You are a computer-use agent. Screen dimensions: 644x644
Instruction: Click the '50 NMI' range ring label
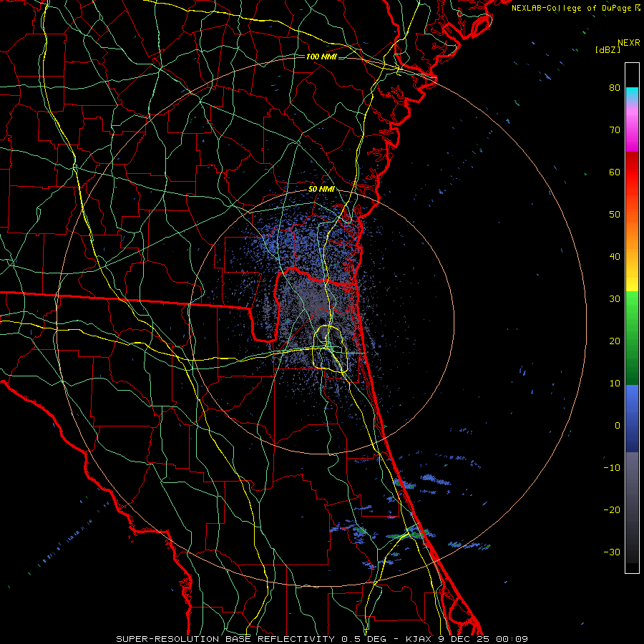point(321,190)
